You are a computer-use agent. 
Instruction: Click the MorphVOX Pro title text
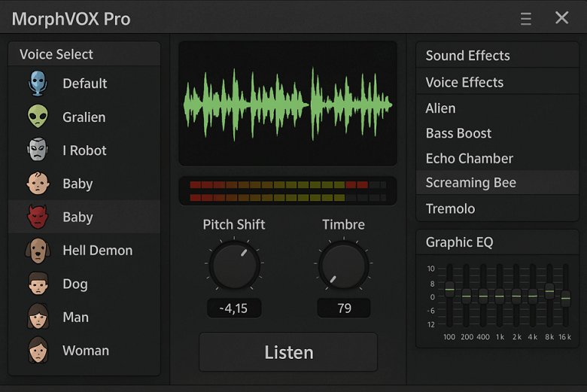coord(71,19)
